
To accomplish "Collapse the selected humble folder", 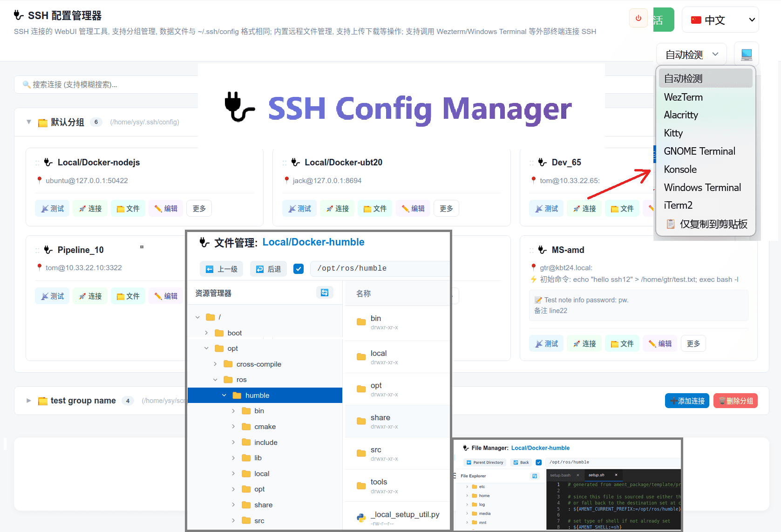I will coord(224,395).
